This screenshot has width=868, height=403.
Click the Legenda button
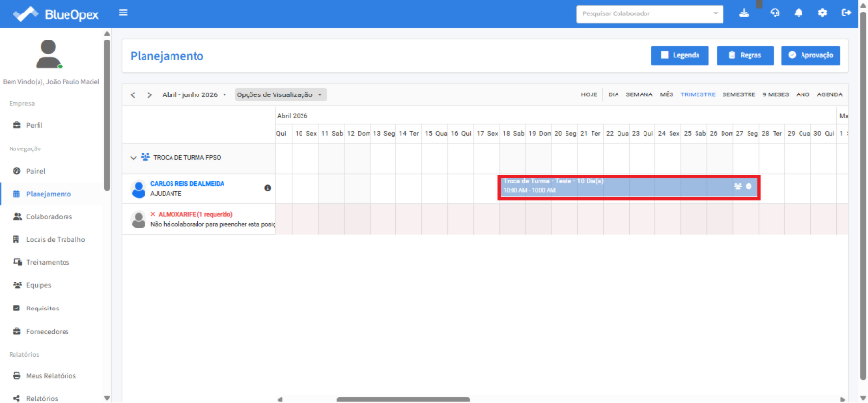pos(680,55)
